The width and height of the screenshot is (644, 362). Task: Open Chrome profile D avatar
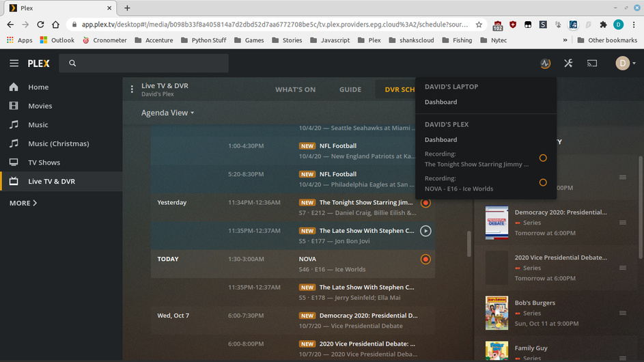pos(619,25)
